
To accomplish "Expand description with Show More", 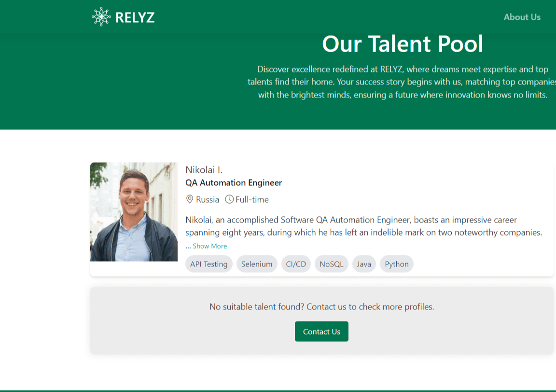I will (209, 246).
